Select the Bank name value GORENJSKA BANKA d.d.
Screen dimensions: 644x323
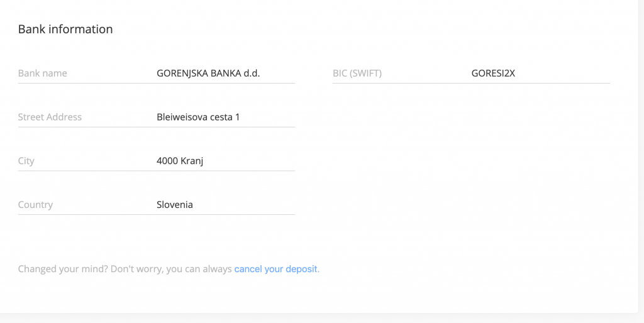coord(208,74)
